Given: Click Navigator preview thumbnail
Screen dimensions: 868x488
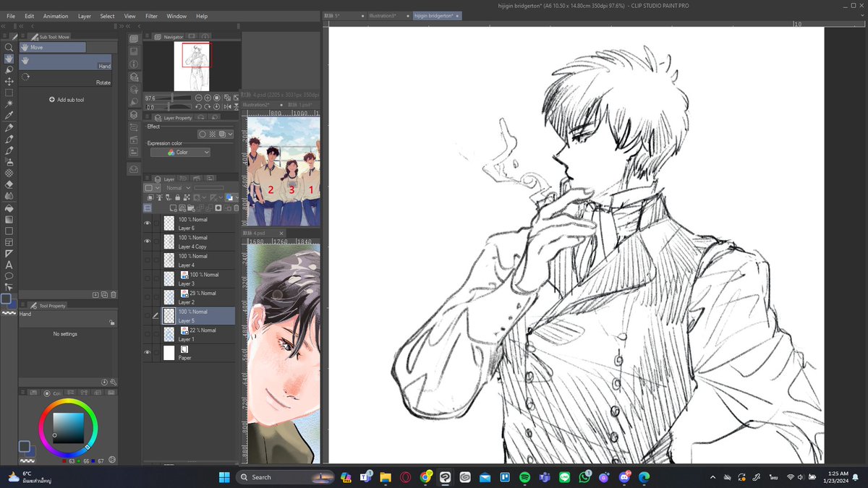Looking at the screenshot, I should click(192, 66).
